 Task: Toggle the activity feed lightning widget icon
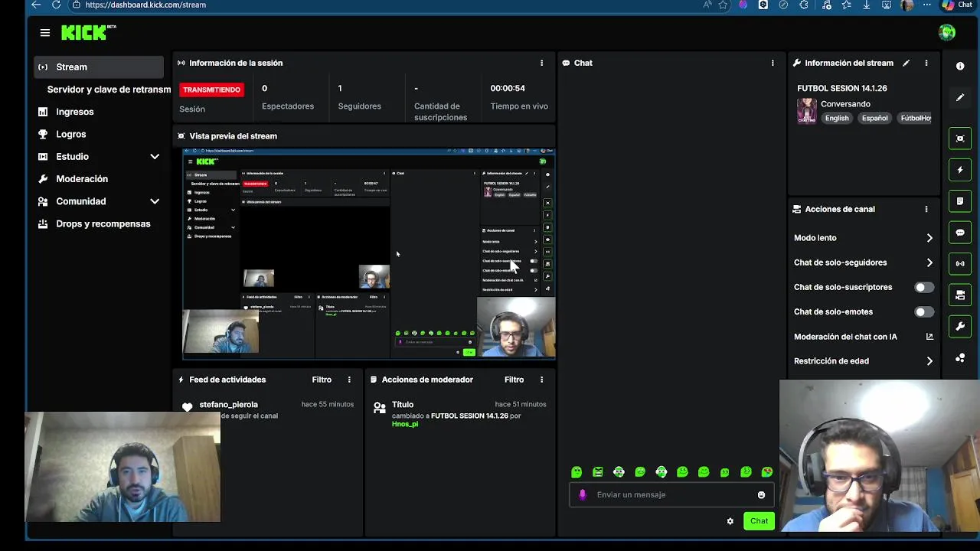click(x=960, y=170)
